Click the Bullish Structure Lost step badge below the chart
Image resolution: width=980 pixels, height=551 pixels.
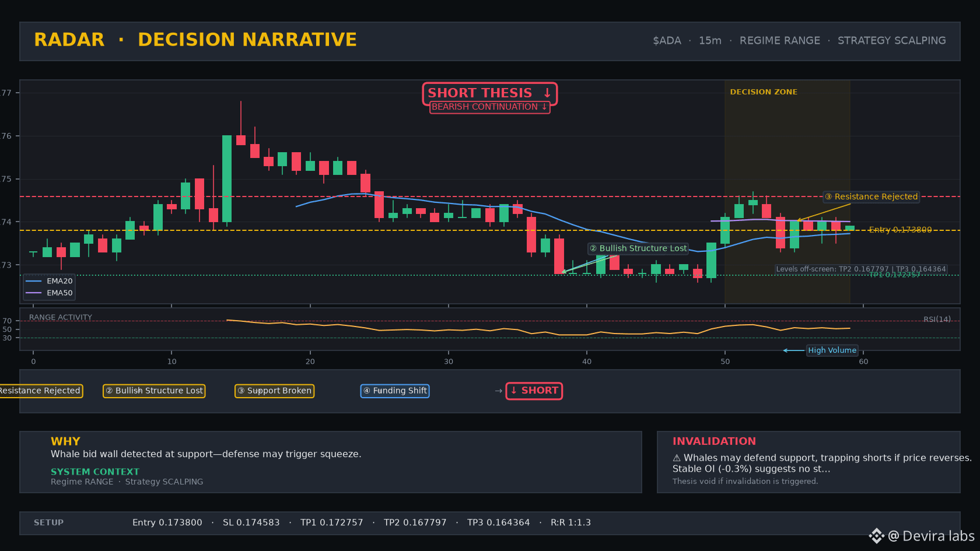click(154, 391)
